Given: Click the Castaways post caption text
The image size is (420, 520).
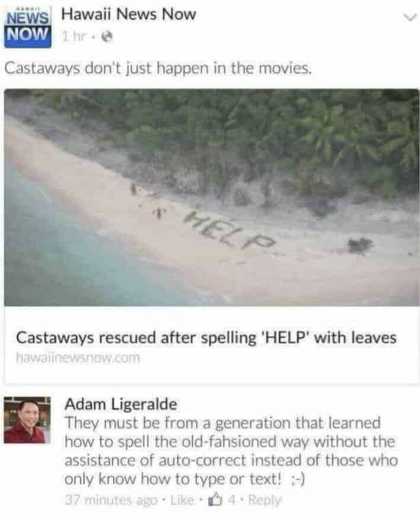Looking at the screenshot, I should point(158,69).
